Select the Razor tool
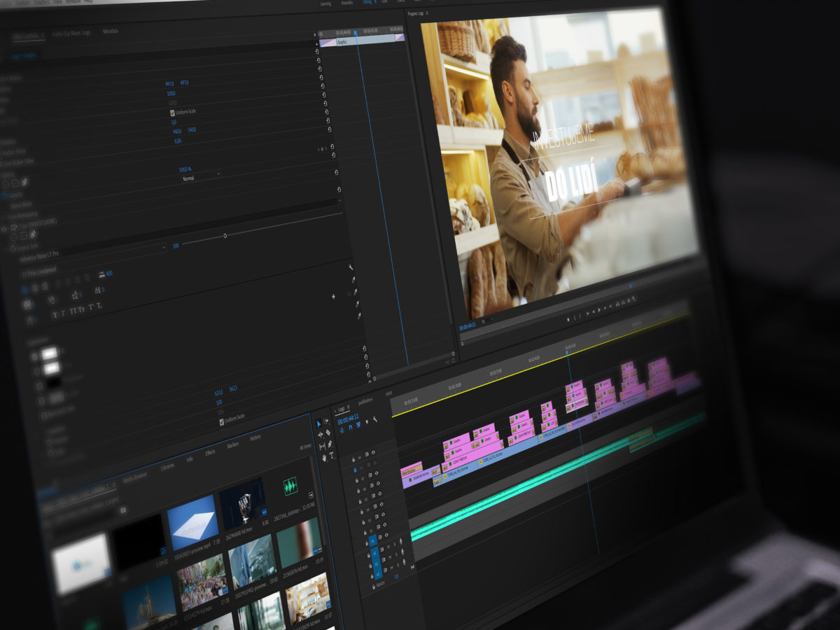Viewport: 840px width, 630px height. click(328, 432)
